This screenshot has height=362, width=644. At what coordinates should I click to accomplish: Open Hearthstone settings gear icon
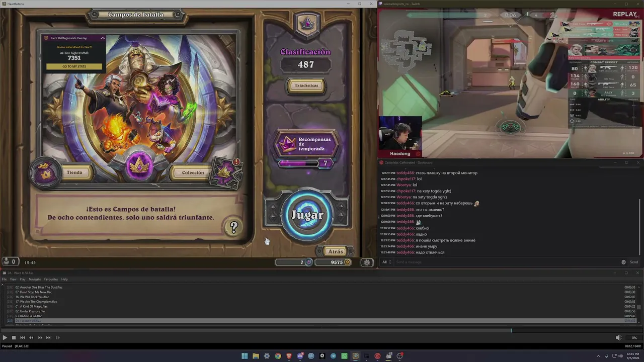[x=367, y=262]
